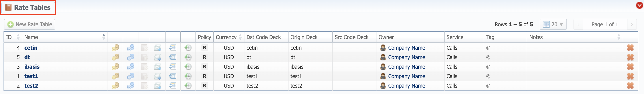Click envelope email icon in test2 row
This screenshot has width=644, height=94.
[158, 85]
